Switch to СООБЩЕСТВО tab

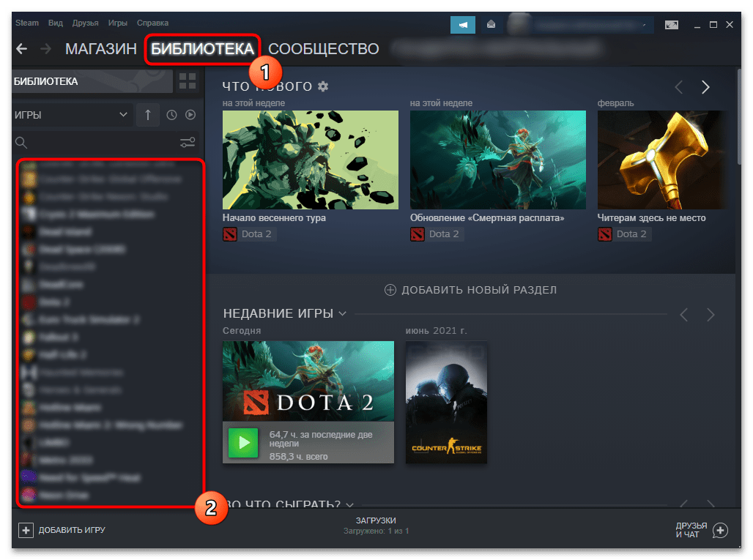(324, 49)
